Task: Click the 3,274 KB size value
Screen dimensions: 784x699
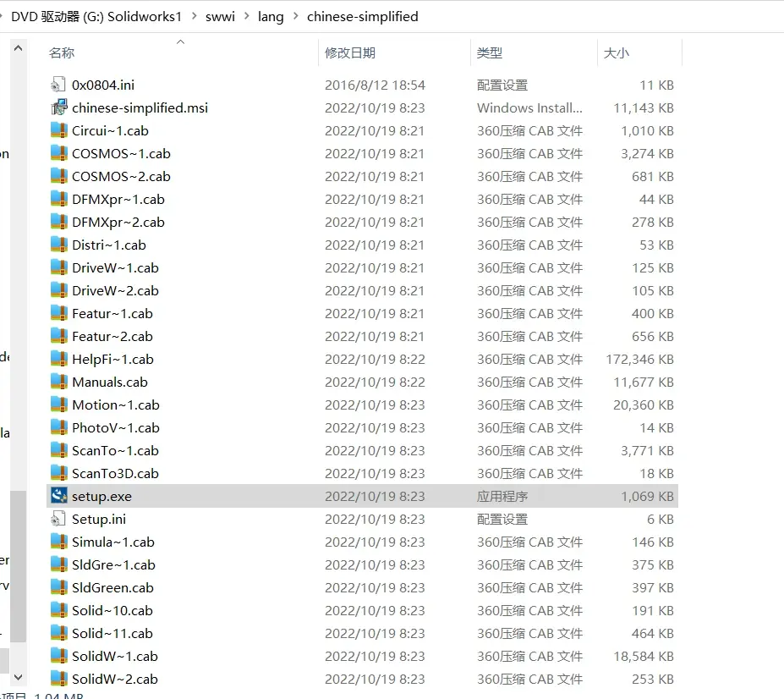Action: click(647, 154)
